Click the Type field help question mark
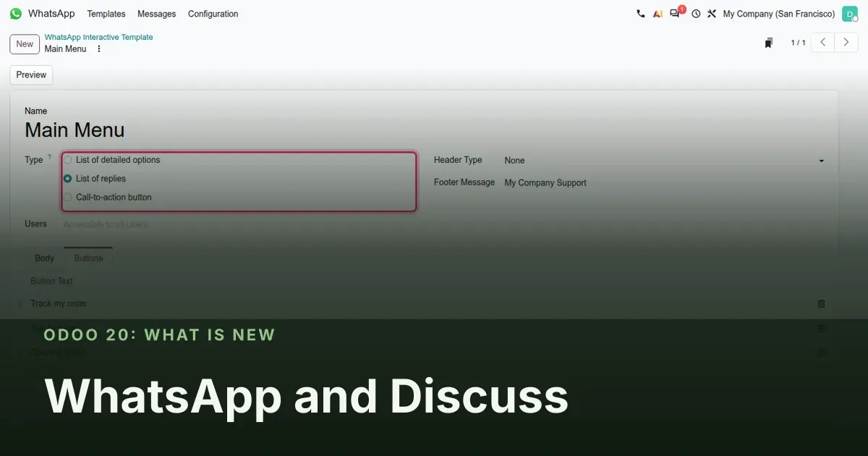The height and width of the screenshot is (456, 868). point(49,157)
